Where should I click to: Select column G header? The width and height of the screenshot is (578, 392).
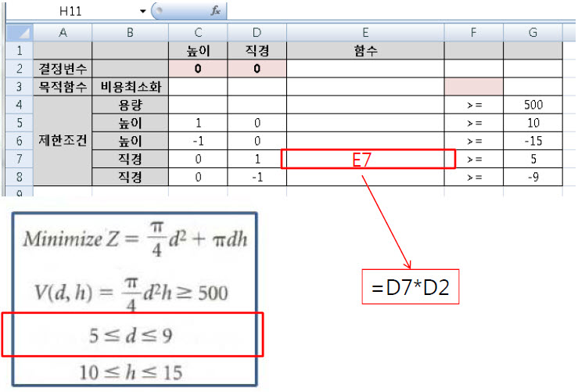tap(533, 32)
